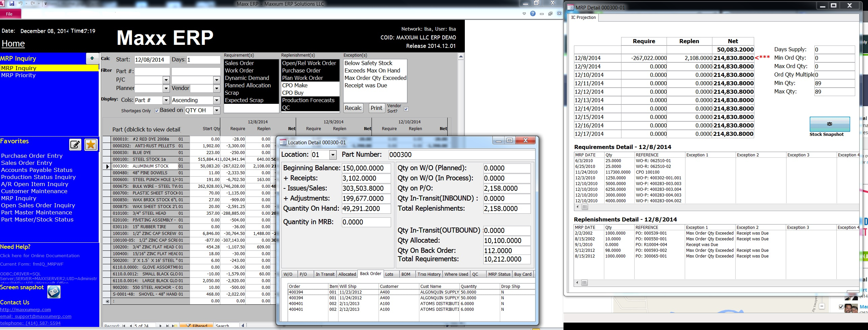Open the Cols 'Part #' display dropdown
This screenshot has height=330, width=868.
click(x=166, y=100)
